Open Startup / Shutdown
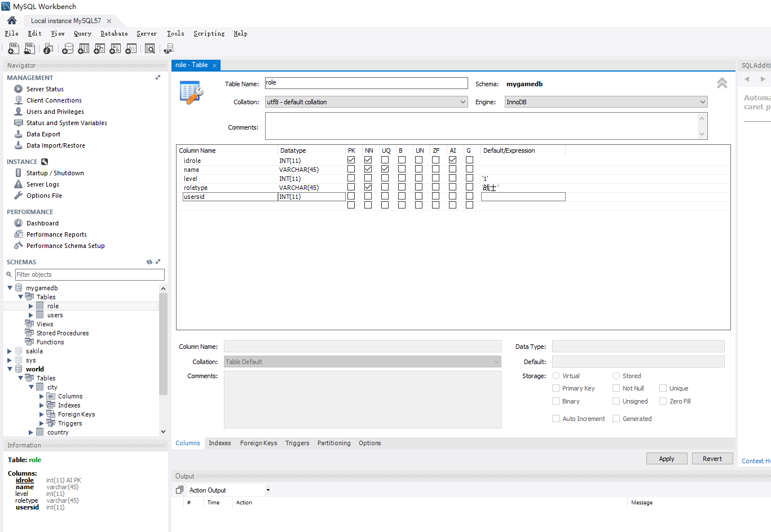 click(x=55, y=173)
